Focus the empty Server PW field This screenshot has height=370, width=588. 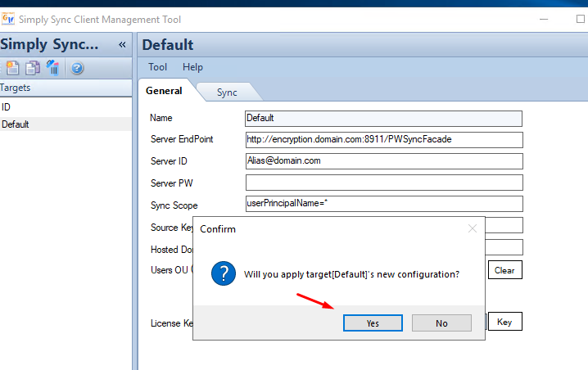point(384,183)
